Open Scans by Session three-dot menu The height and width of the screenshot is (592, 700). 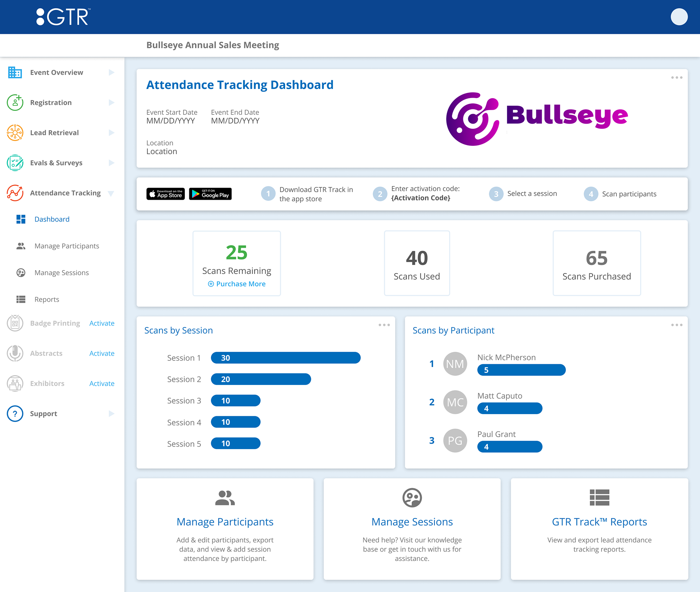(384, 325)
